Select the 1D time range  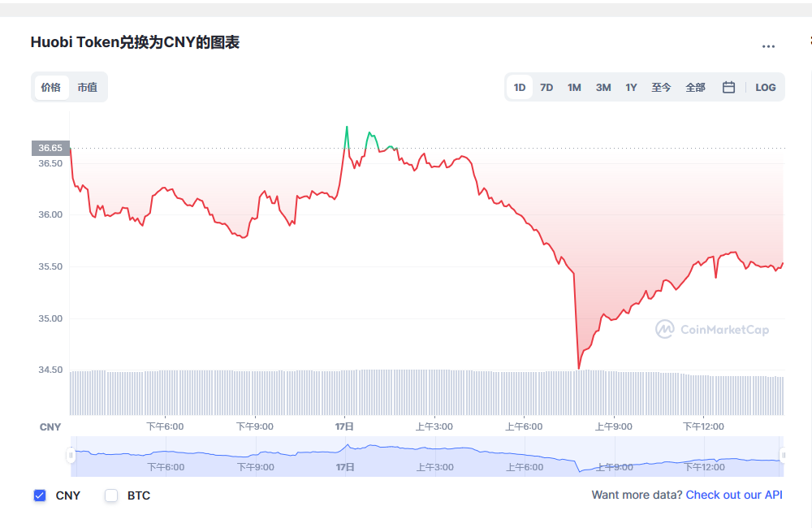520,87
